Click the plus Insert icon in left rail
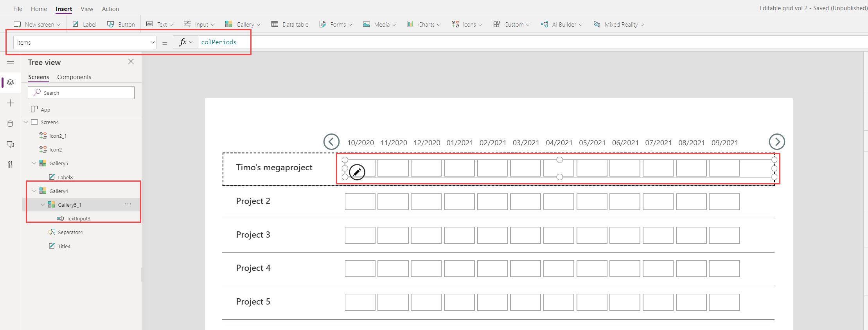Viewport: 868px width, 330px height. 11,103
